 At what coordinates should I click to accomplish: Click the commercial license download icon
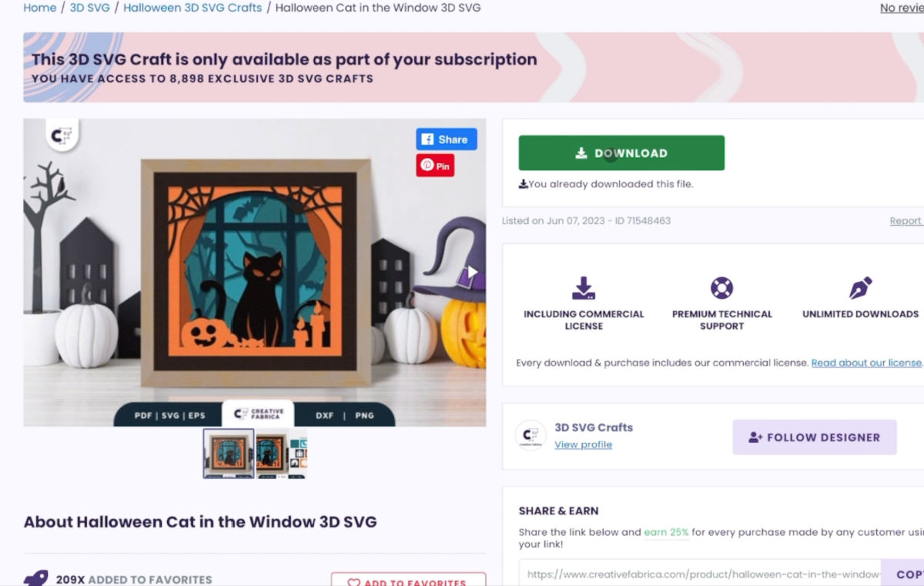pos(584,288)
